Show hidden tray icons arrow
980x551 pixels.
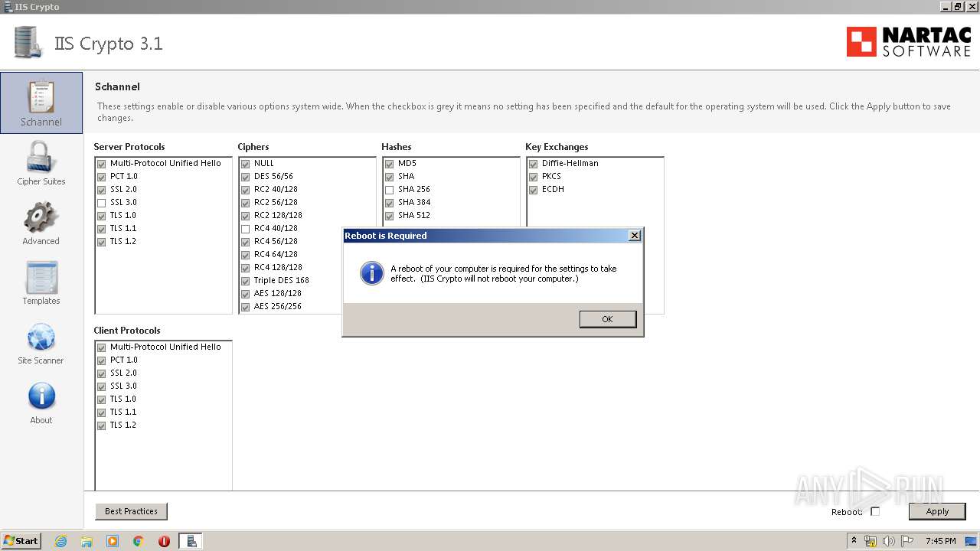click(x=854, y=540)
